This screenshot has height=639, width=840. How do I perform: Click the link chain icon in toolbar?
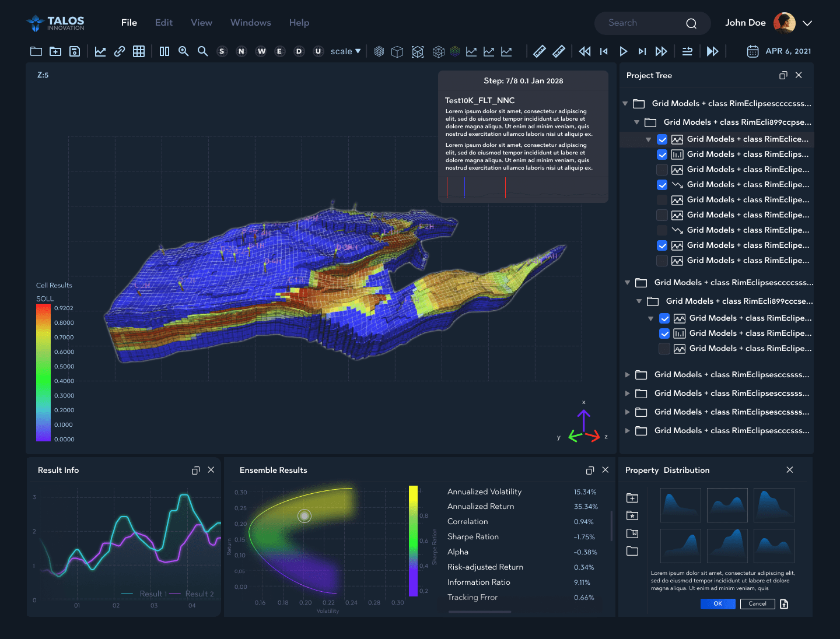coord(120,51)
